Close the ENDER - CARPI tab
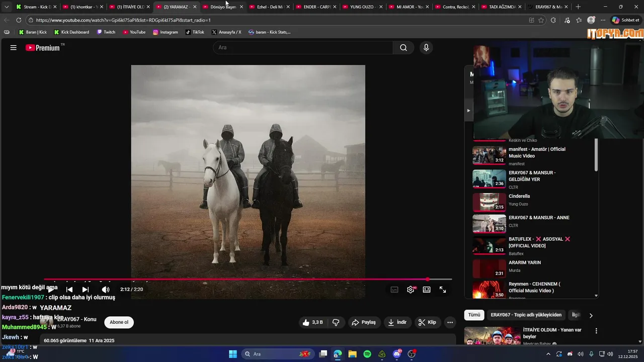This screenshot has width=644, height=362. [x=335, y=7]
